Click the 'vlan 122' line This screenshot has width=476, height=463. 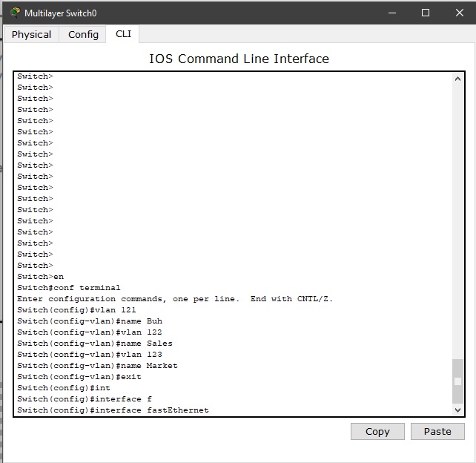pos(90,332)
